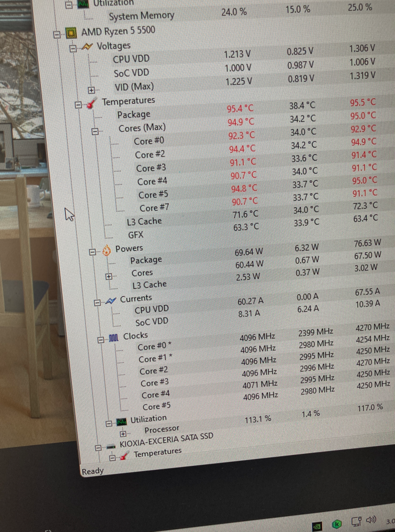This screenshot has width=395, height=532.
Task: Select the Core #0 * clock row
Action: pyautogui.click(x=155, y=346)
